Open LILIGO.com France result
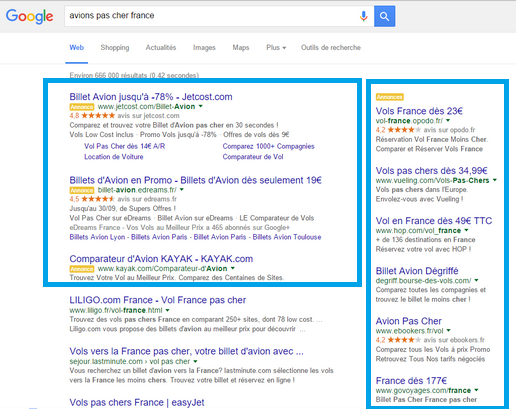This screenshot has width=516, height=409. pos(157,300)
